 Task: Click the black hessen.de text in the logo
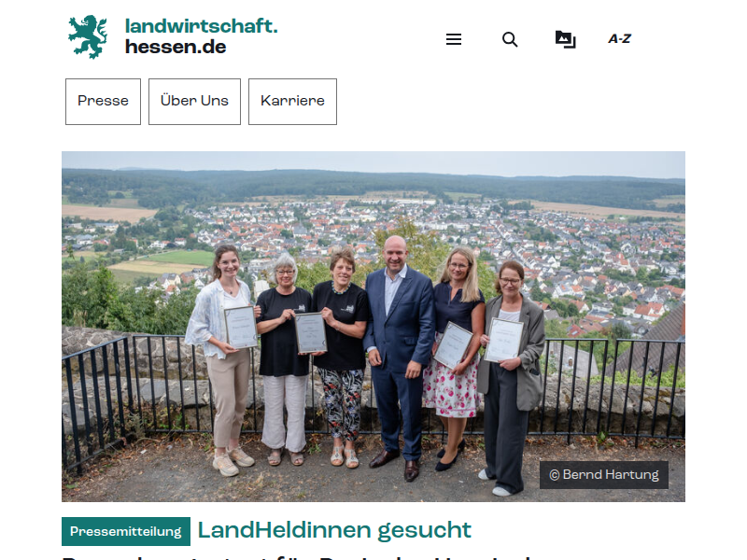176,48
